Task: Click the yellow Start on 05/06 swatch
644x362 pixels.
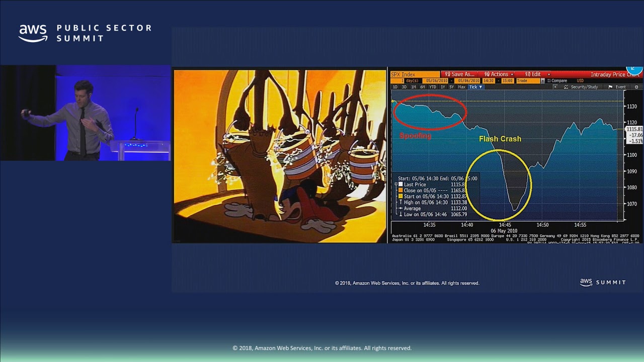Action: 400,197
